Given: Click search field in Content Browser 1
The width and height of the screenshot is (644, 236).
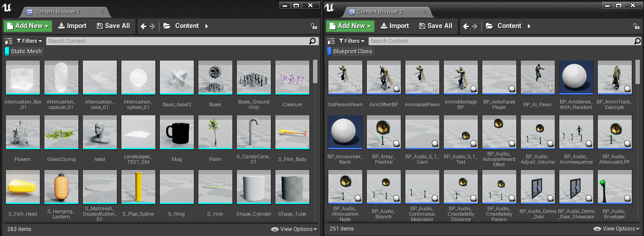Looking at the screenshot, I should click(x=182, y=41).
